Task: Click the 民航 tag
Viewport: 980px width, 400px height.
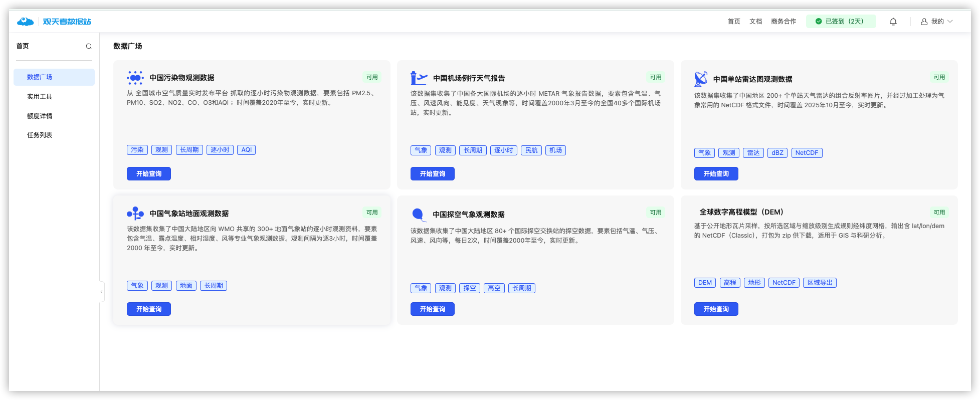Action: click(x=531, y=150)
